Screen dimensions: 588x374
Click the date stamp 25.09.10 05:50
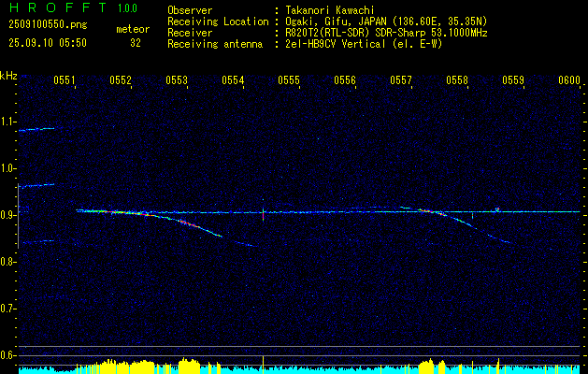48,43
